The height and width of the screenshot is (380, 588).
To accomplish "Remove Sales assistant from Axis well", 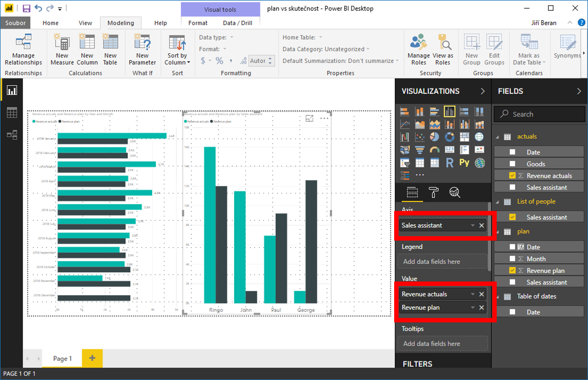I will coord(482,226).
